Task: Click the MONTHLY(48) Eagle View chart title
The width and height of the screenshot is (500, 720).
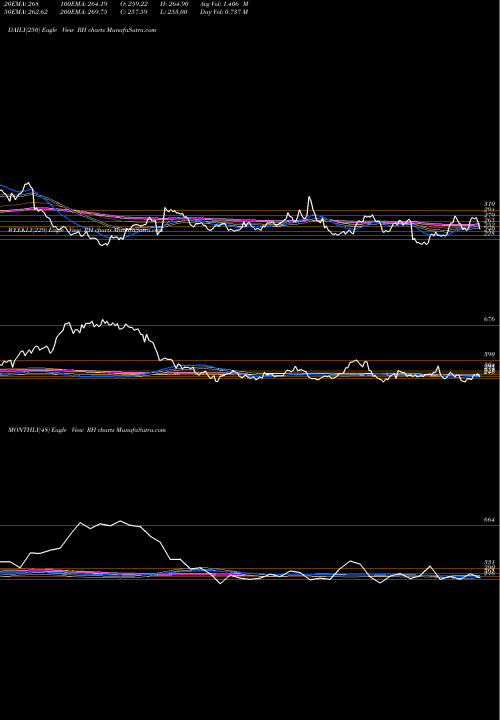Action: tap(87, 430)
